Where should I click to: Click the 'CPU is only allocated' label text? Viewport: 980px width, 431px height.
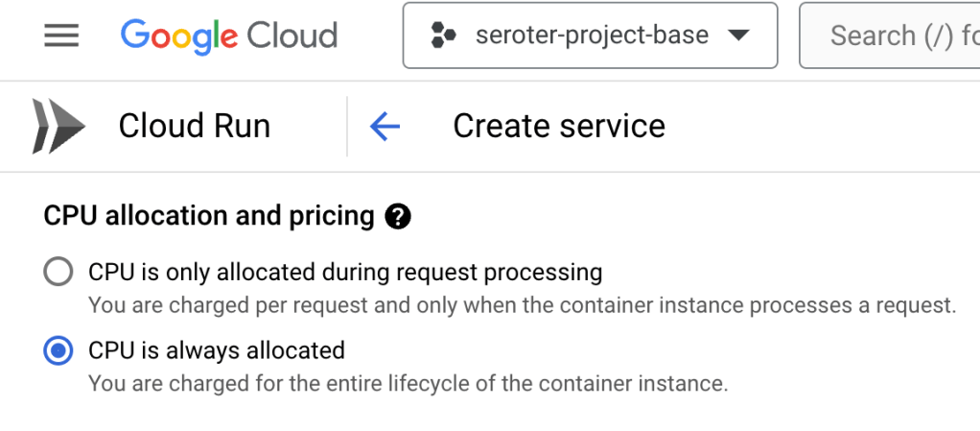(345, 273)
